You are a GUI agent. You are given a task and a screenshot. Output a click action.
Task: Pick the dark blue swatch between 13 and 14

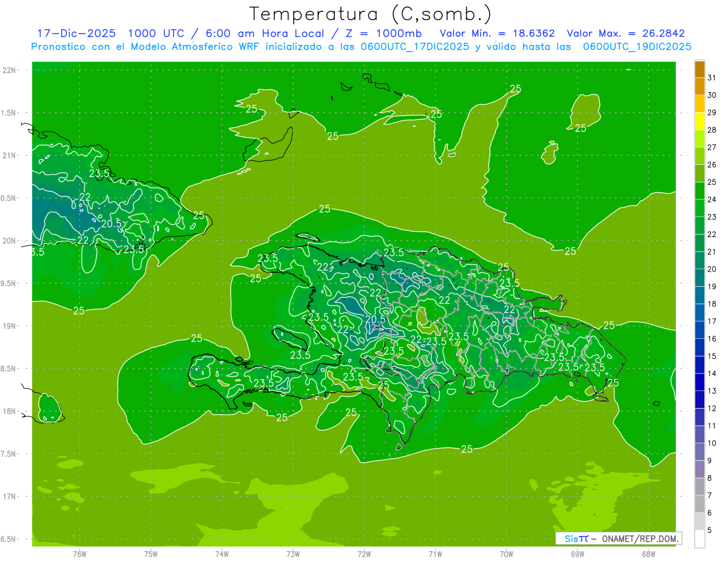tap(699, 383)
